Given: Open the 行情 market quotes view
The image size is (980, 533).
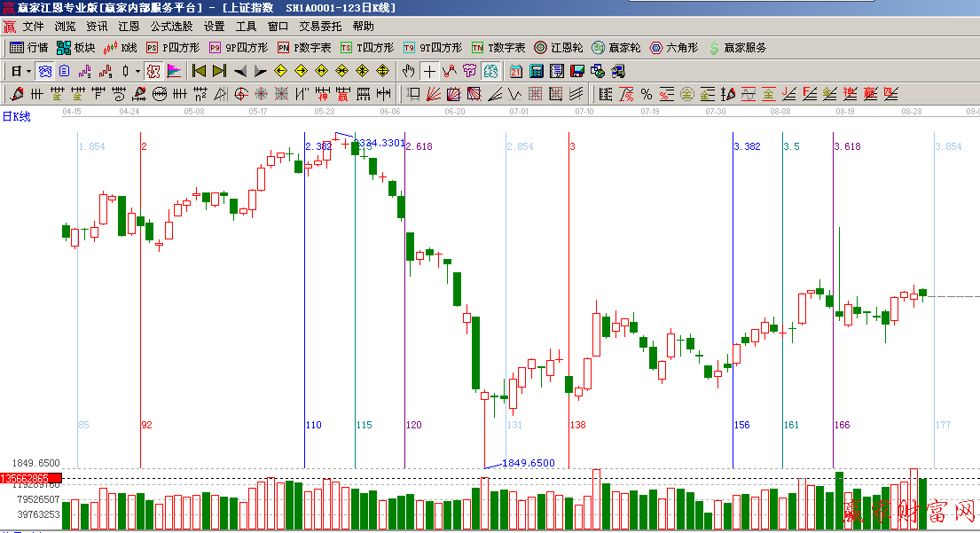Looking at the screenshot, I should point(28,48).
